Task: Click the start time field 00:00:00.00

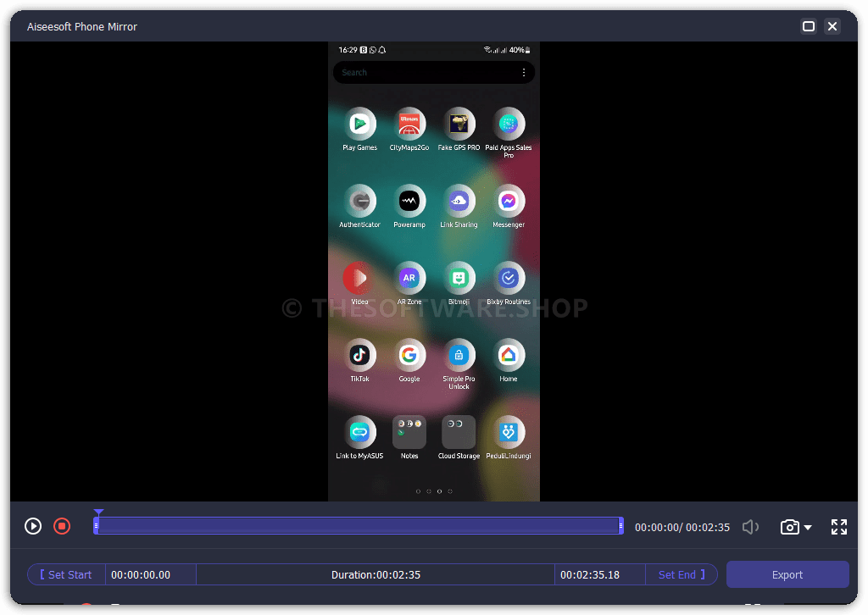Action: [x=151, y=574]
